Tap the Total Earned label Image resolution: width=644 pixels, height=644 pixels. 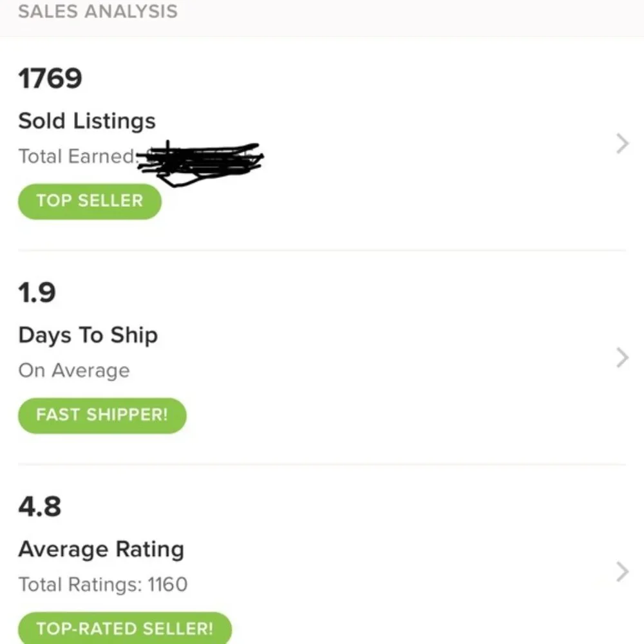point(77,156)
